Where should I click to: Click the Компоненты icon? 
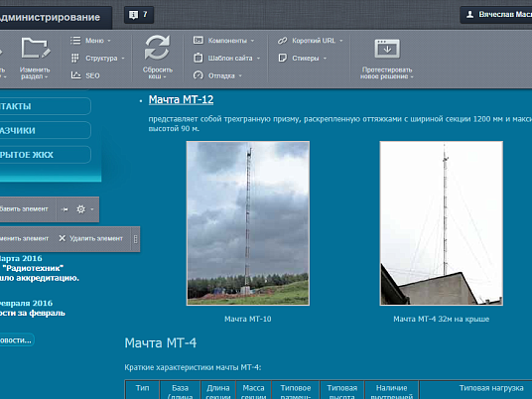coord(199,41)
